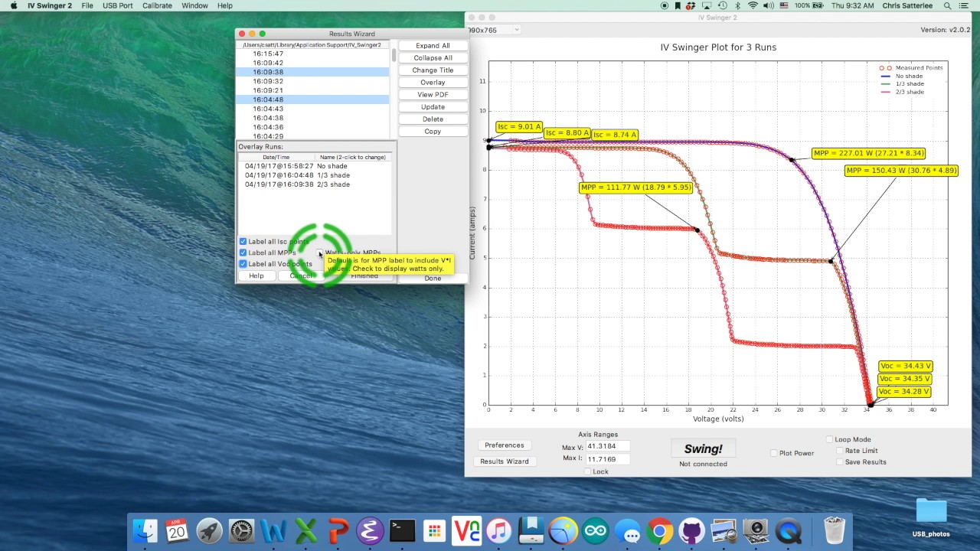Open blue chat bubbles app in dock

pos(627,530)
